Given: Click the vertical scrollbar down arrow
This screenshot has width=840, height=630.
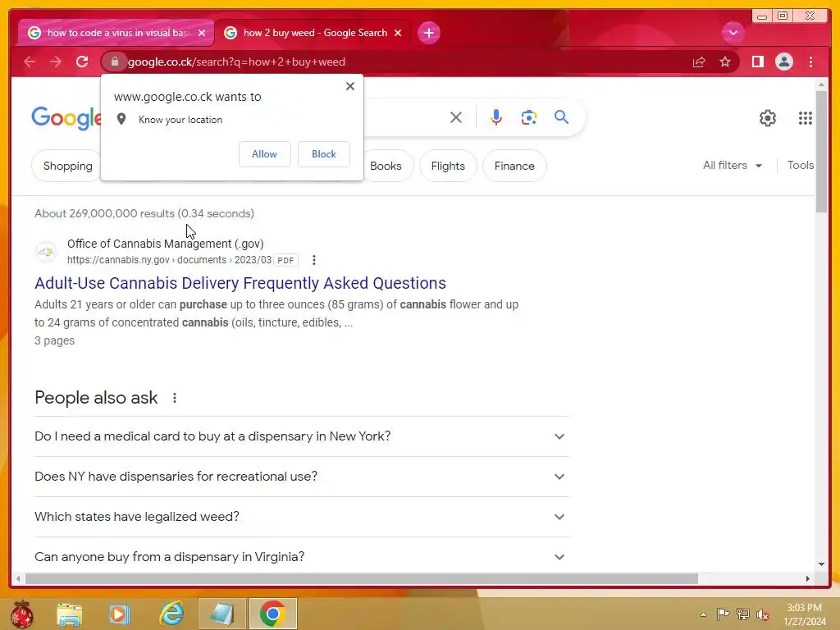Looking at the screenshot, I should click(x=822, y=564).
